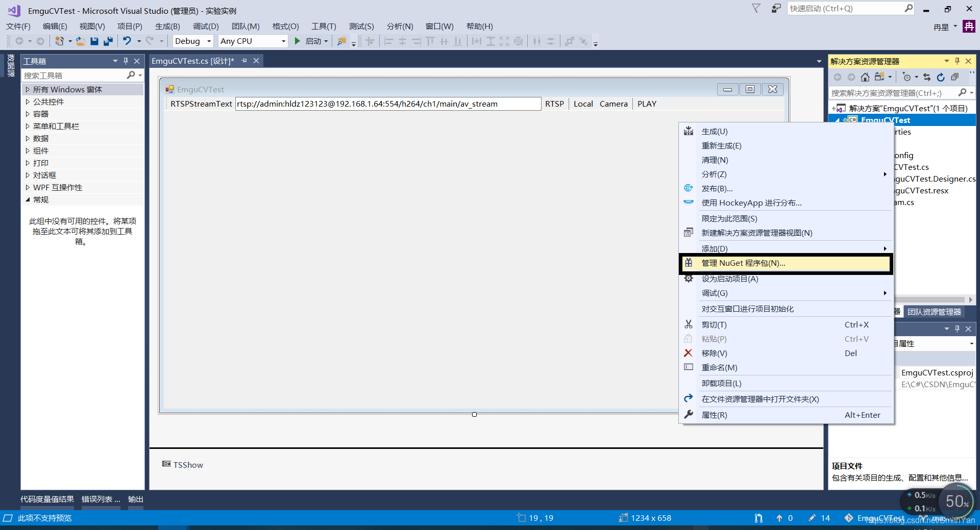Click the Refresh icon in Solution Explorer

(941, 77)
